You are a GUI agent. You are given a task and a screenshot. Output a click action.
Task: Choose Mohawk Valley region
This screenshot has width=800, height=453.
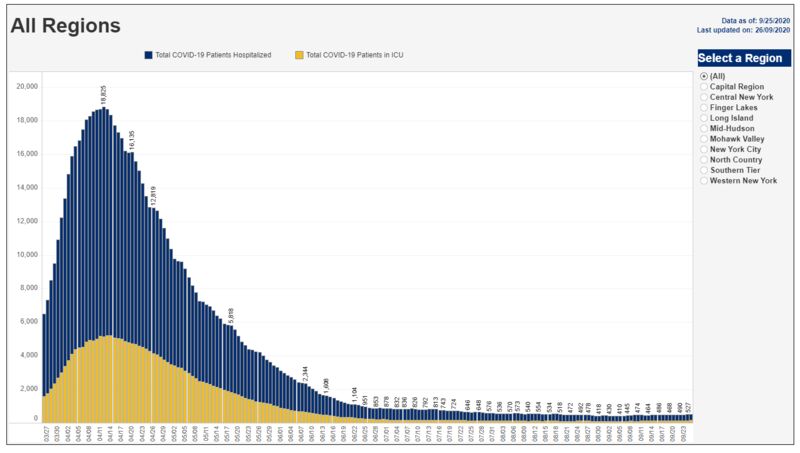coord(704,139)
